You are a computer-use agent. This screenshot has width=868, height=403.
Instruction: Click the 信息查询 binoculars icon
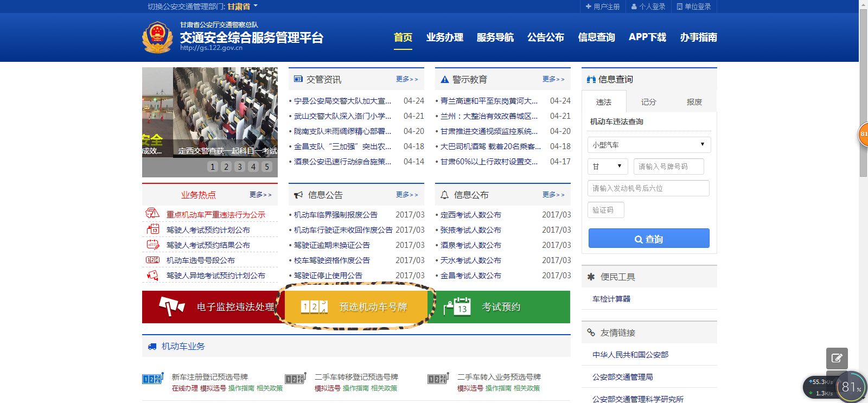tap(591, 79)
